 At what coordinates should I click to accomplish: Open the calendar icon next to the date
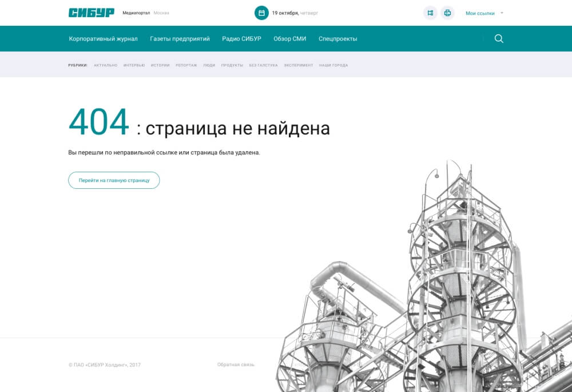point(261,13)
